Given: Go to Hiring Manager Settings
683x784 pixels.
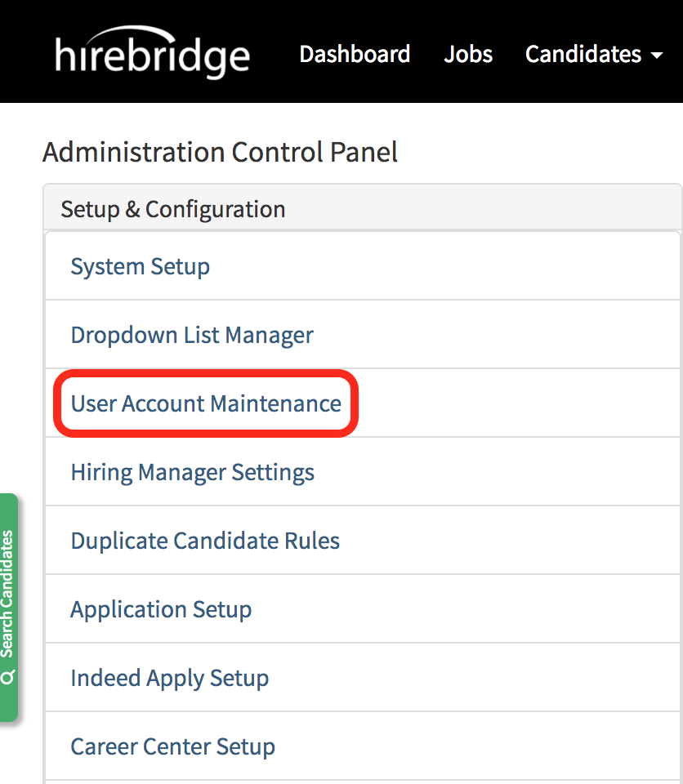Looking at the screenshot, I should coord(192,472).
